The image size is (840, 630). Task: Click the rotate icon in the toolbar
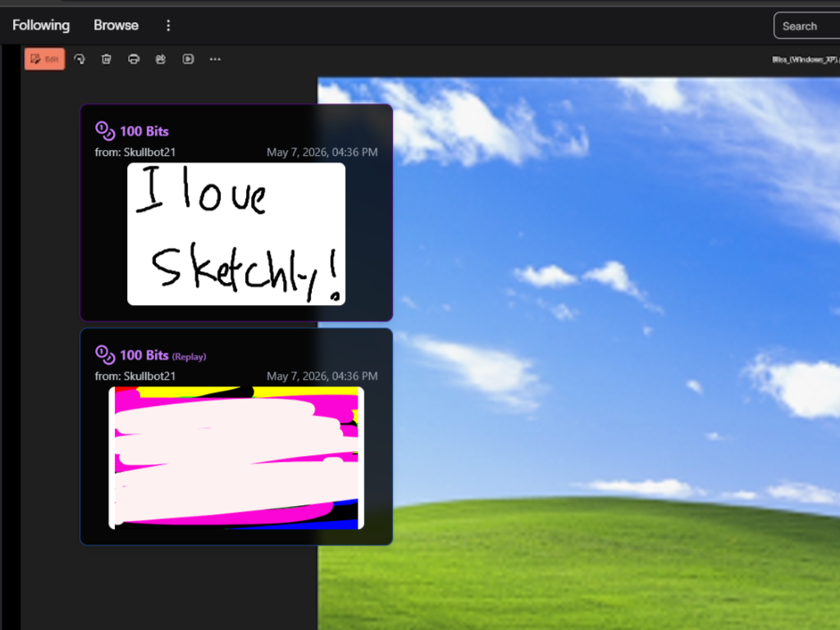click(80, 59)
